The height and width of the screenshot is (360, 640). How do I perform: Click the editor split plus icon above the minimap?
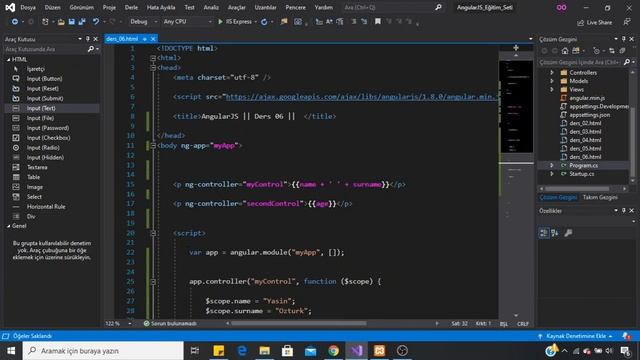coord(516,48)
